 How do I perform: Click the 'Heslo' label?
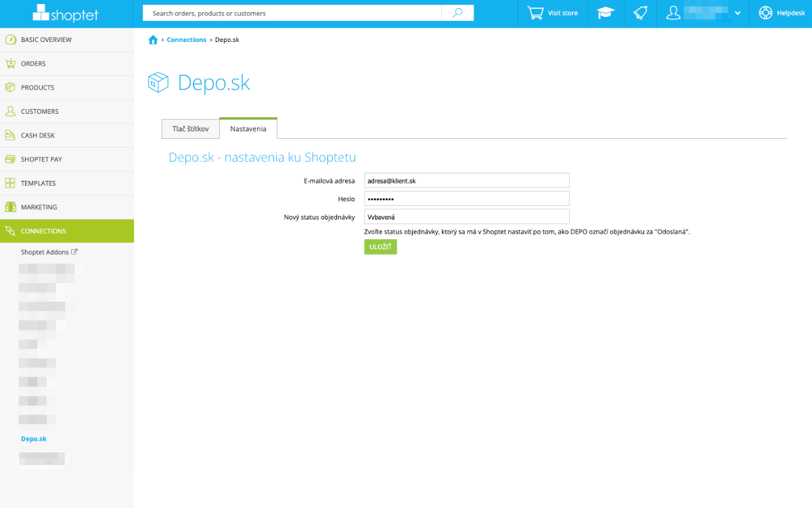coord(346,199)
